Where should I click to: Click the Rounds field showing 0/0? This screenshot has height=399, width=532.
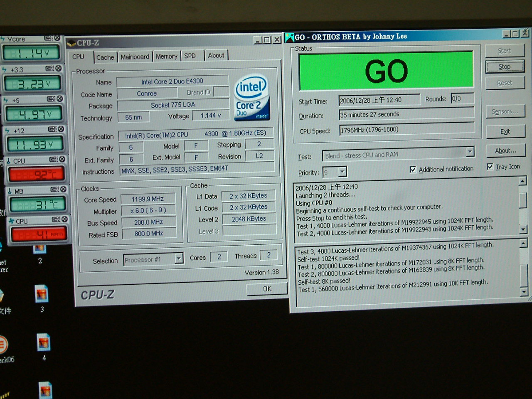coord(463,99)
